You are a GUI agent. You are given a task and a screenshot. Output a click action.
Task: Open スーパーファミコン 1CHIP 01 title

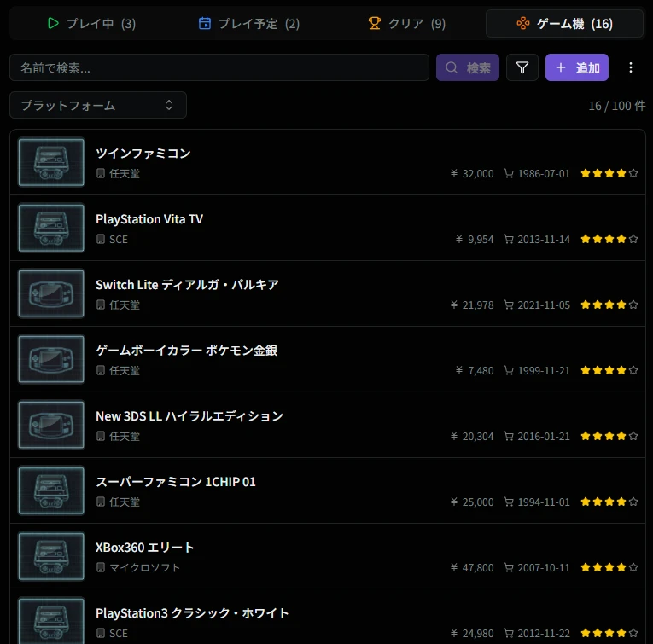click(x=175, y=482)
